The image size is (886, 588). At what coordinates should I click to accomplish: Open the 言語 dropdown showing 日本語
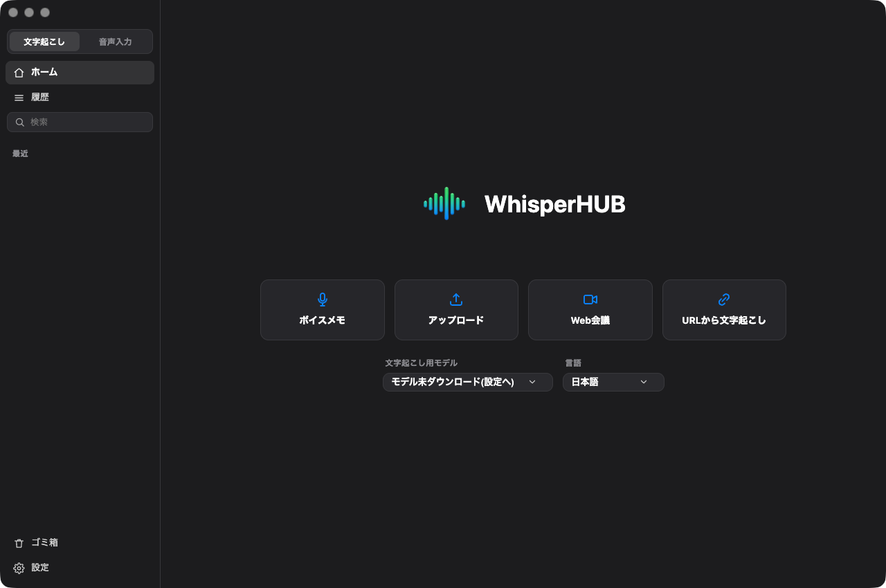pos(613,382)
